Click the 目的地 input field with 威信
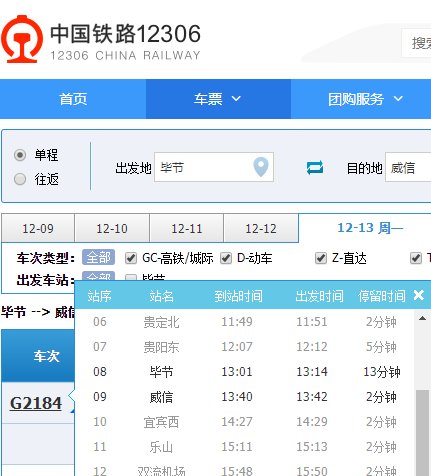Viewport: 431px width, 476px height. click(408, 167)
